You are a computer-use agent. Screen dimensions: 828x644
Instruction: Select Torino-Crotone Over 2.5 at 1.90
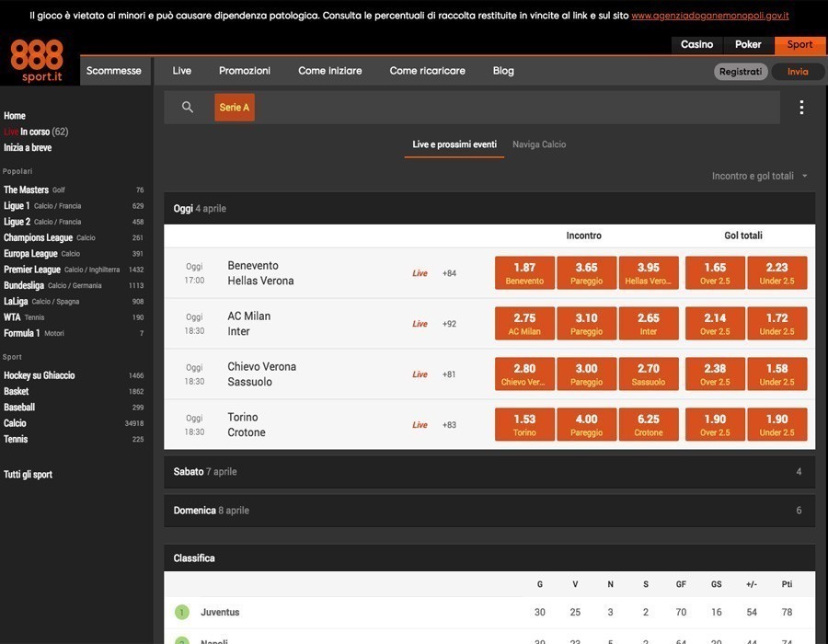pyautogui.click(x=715, y=424)
